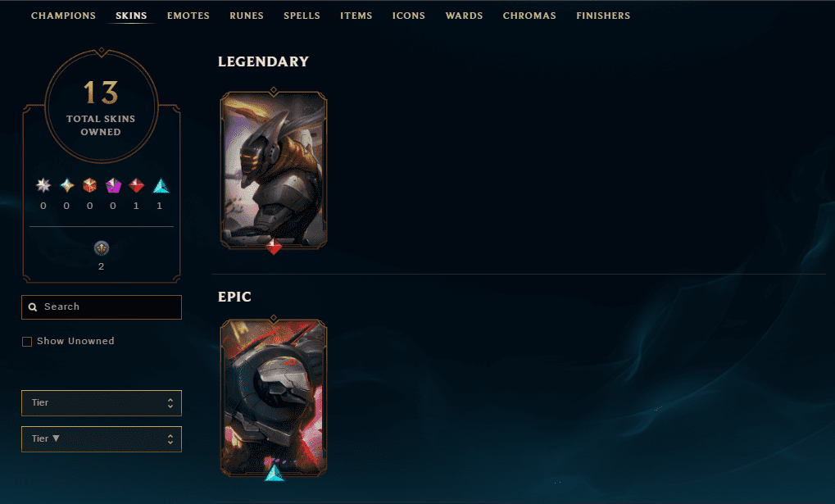Click the purple Mythic tier gem icon
The height and width of the screenshot is (504, 835).
(113, 185)
